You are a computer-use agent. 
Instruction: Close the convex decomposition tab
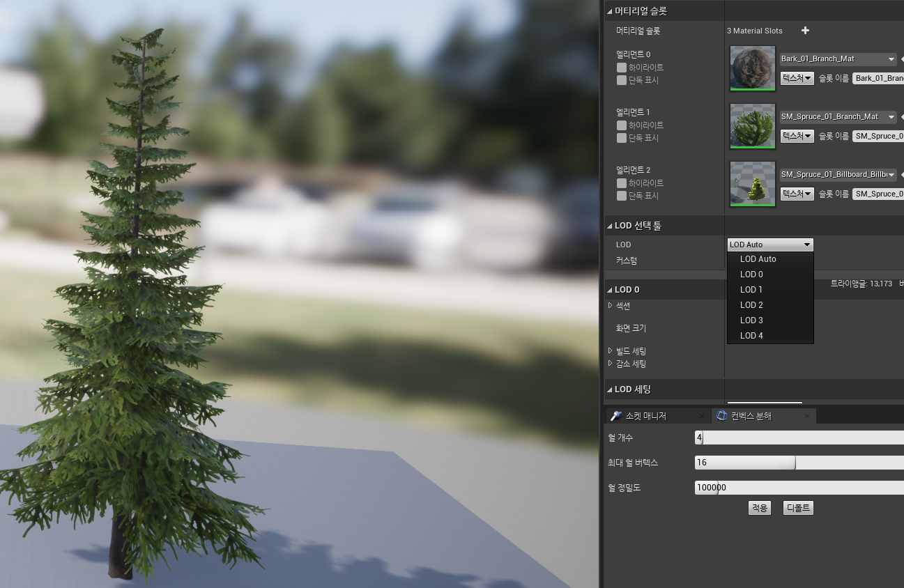coord(807,416)
